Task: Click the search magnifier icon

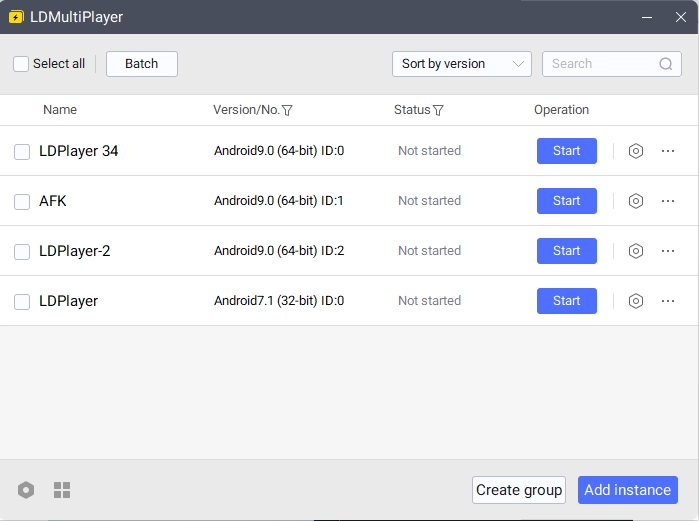Action: [x=666, y=64]
